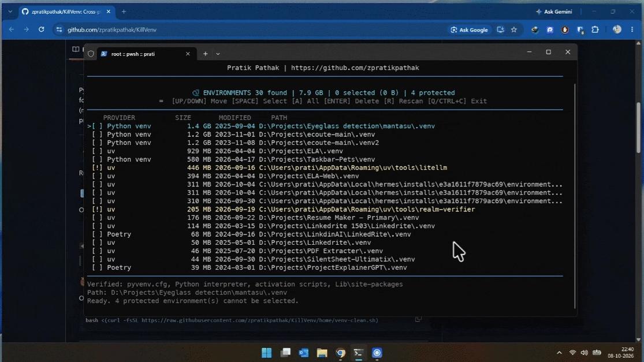Click the Terminal icon in the taskbar

(x=359, y=353)
